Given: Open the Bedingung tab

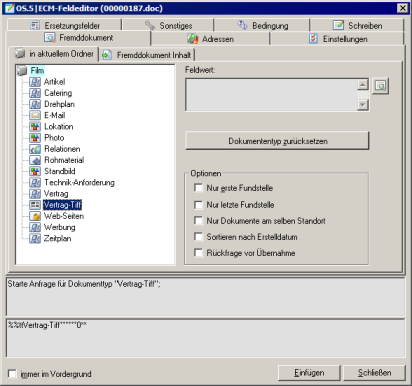Looking at the screenshot, I should point(262,25).
